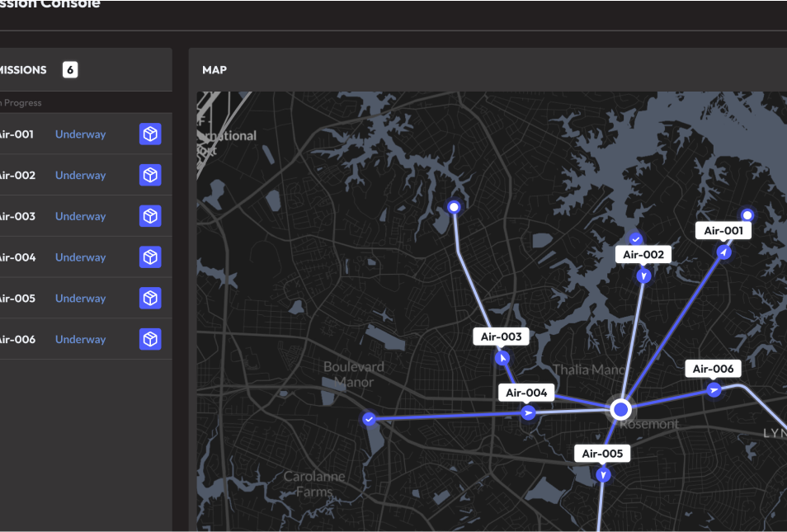Click the missions count badge showing 6

point(70,70)
